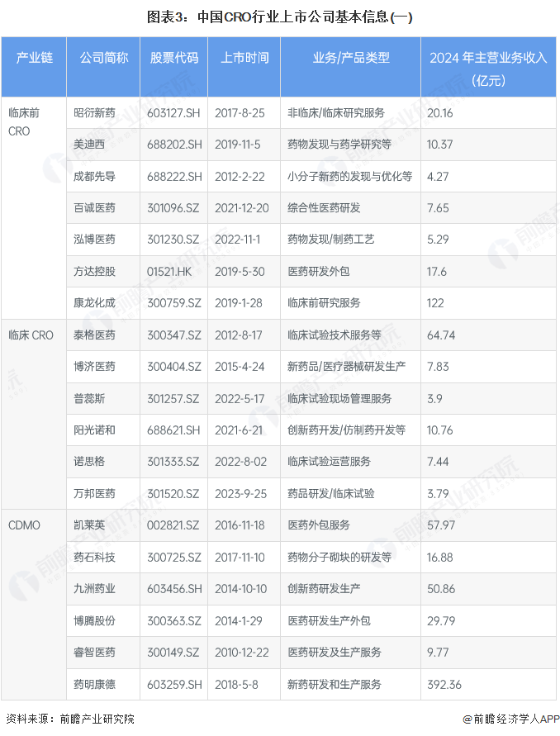Click company name 九洲药业
Viewport: 560px width, 736px height.
coord(94,589)
